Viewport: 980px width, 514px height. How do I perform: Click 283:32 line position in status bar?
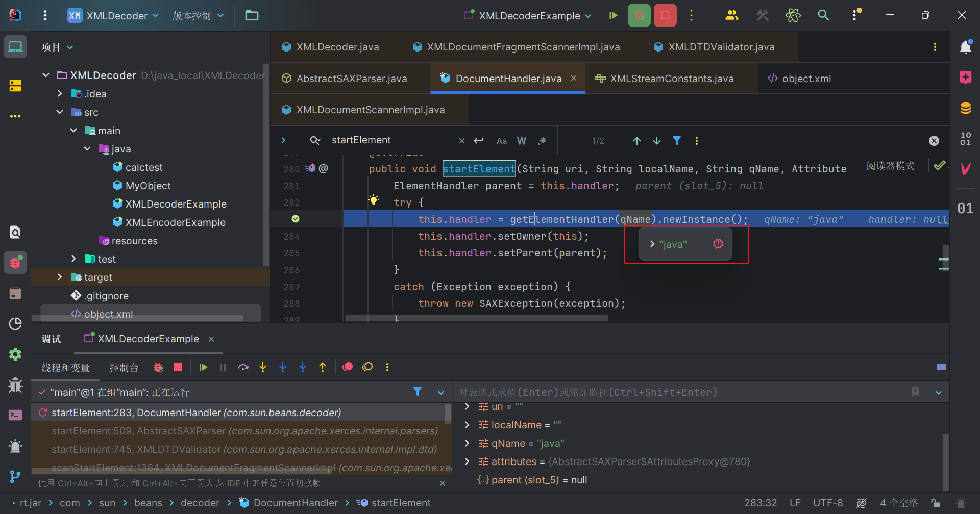pos(761,503)
